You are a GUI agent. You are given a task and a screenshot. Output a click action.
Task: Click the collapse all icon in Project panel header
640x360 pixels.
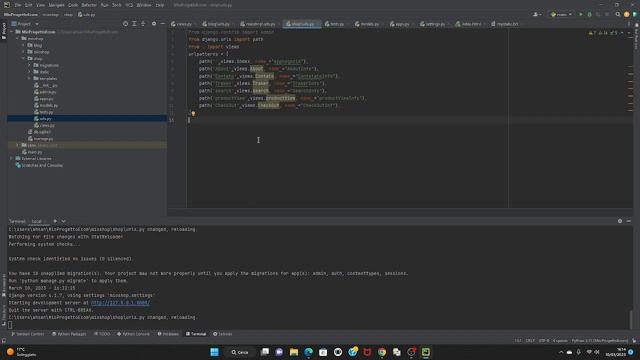tap(143, 24)
